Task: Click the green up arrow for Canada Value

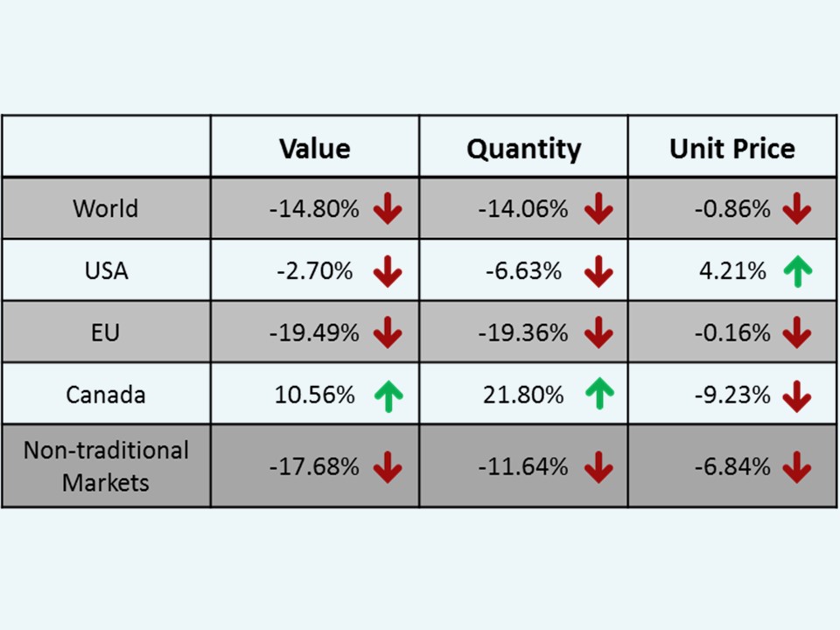Action: 387,395
